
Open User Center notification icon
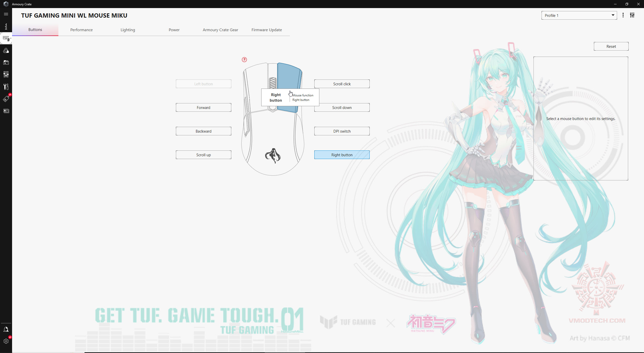6,329
